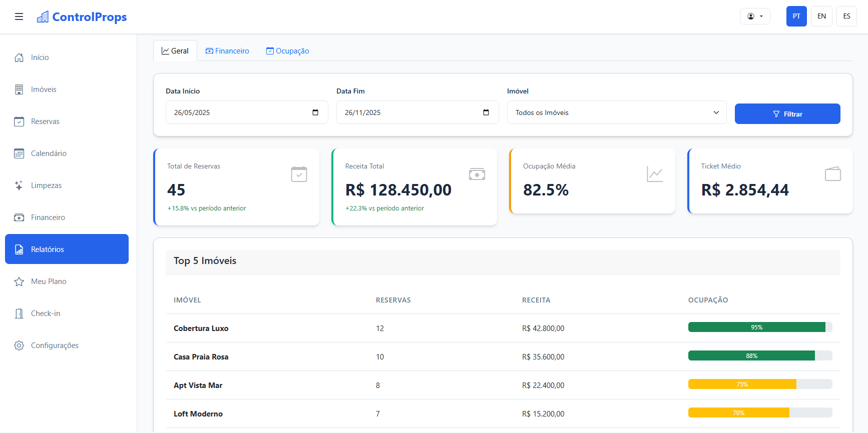This screenshot has width=868, height=433.
Task: Open Imóveis via its building icon
Action: (19, 89)
